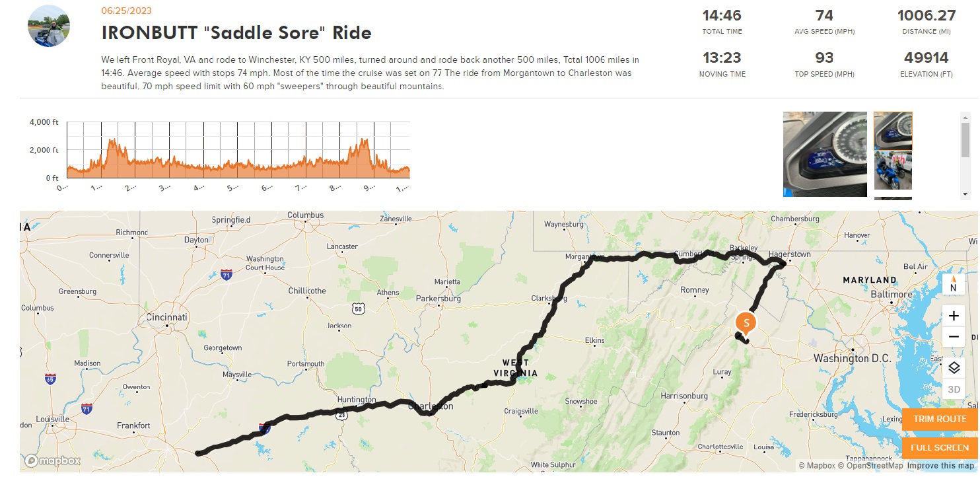This screenshot has height=477, width=980.
Task: Click the Trim Route button
Action: [940, 419]
